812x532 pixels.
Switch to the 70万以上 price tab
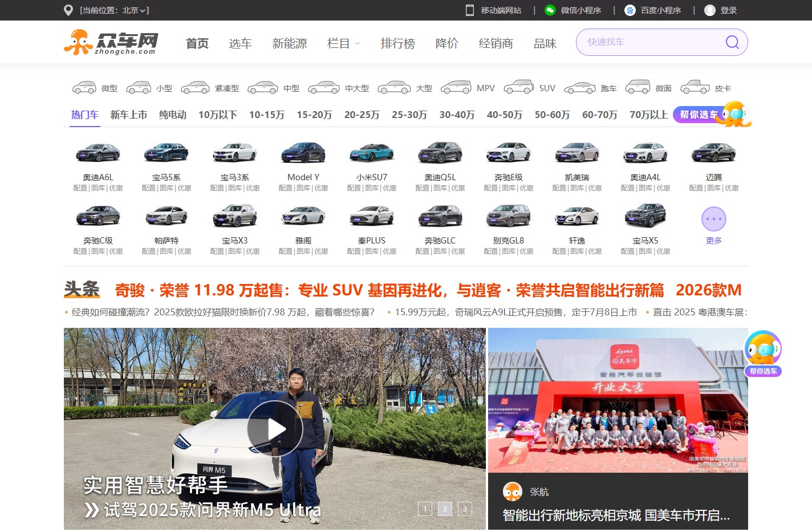click(x=649, y=115)
